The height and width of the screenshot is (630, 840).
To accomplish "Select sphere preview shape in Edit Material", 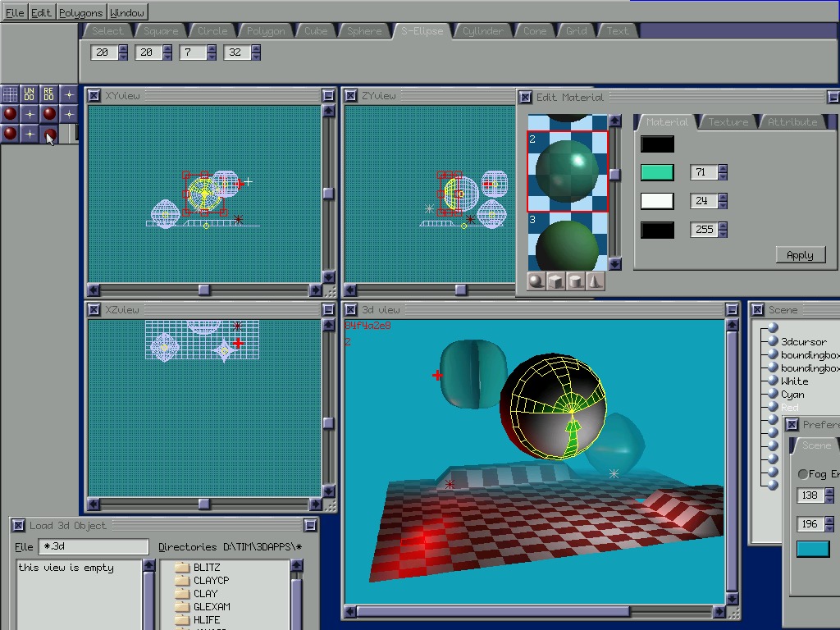I will [536, 281].
